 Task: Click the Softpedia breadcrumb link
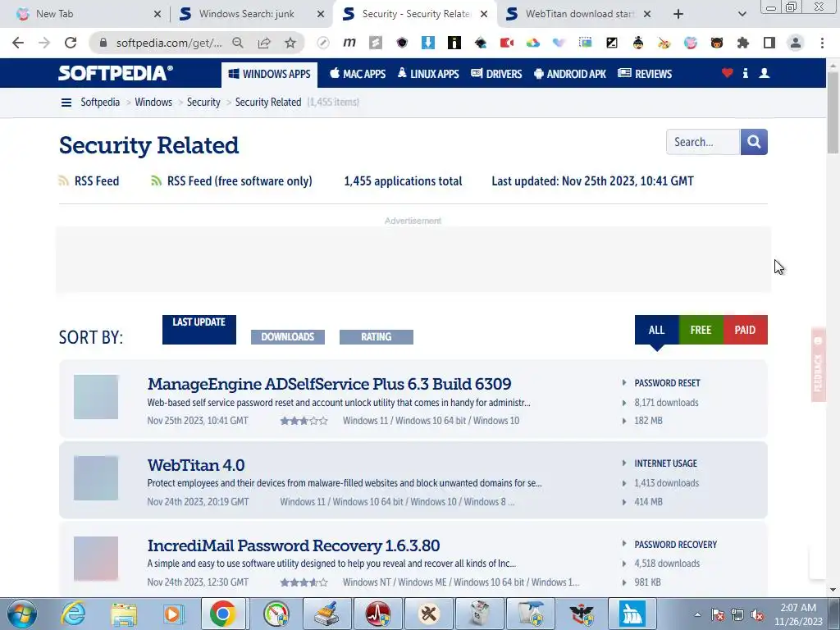pyautogui.click(x=100, y=103)
